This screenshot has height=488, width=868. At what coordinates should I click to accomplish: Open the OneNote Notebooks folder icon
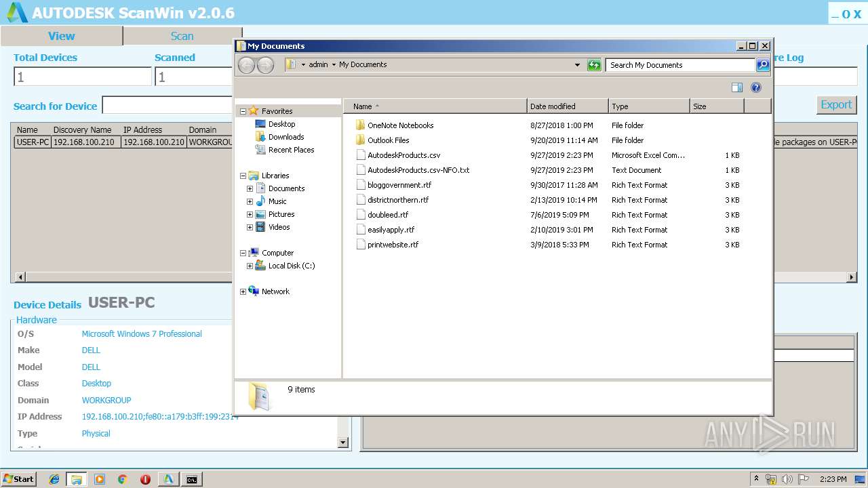(360, 125)
